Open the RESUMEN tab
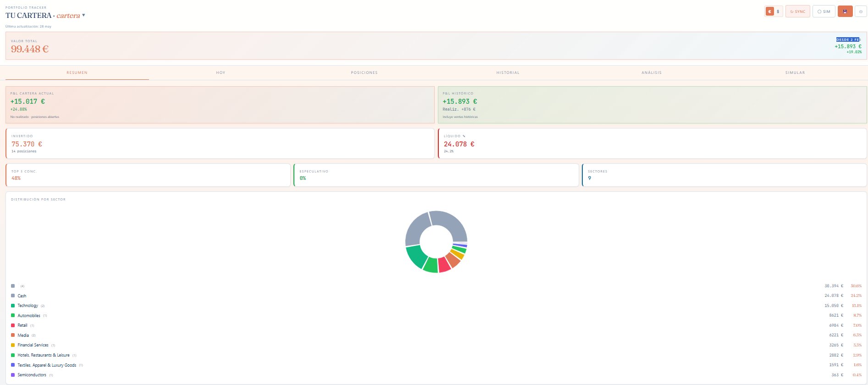This screenshot has height=385, width=868. [x=77, y=73]
